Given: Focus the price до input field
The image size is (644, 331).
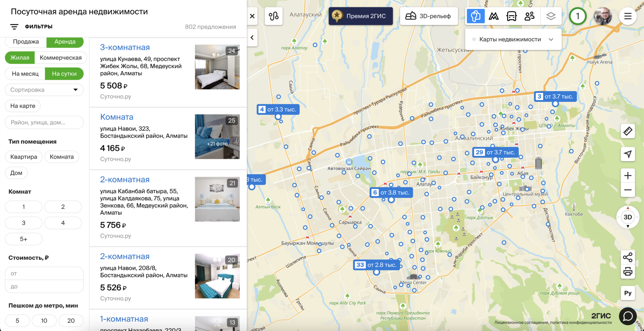Looking at the screenshot, I should (x=44, y=287).
